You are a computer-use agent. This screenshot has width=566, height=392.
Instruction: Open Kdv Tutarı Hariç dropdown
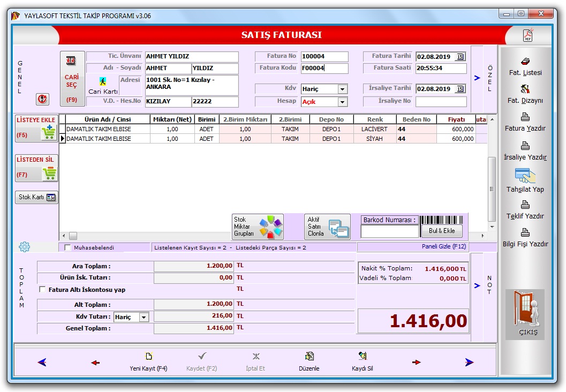pos(144,317)
